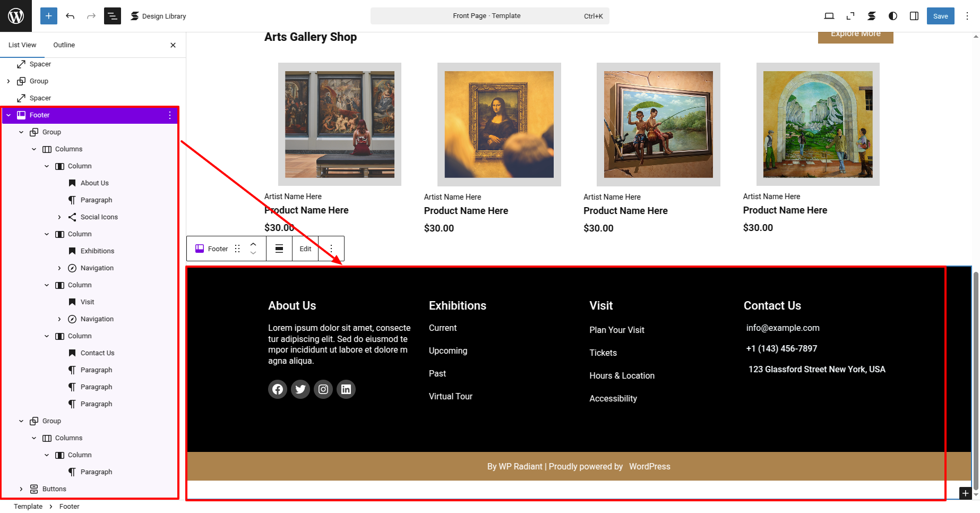Toggle the document overview list view
The image size is (980, 513).
coord(113,16)
